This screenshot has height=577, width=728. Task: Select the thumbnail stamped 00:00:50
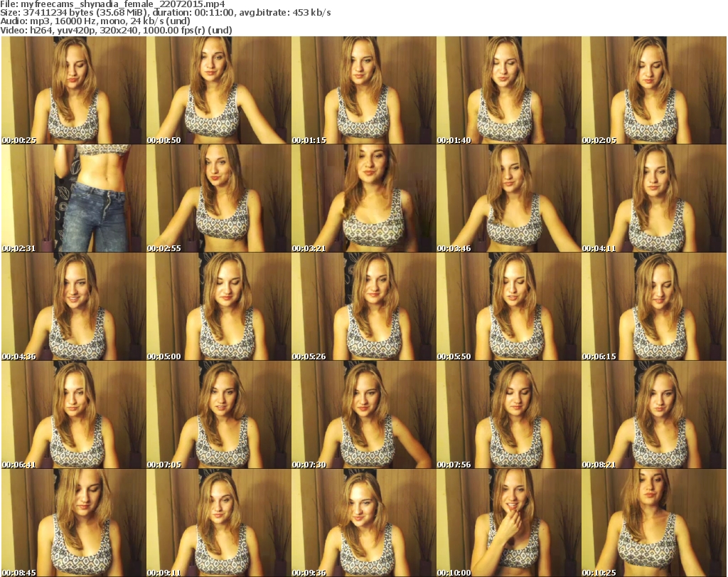tap(219, 90)
